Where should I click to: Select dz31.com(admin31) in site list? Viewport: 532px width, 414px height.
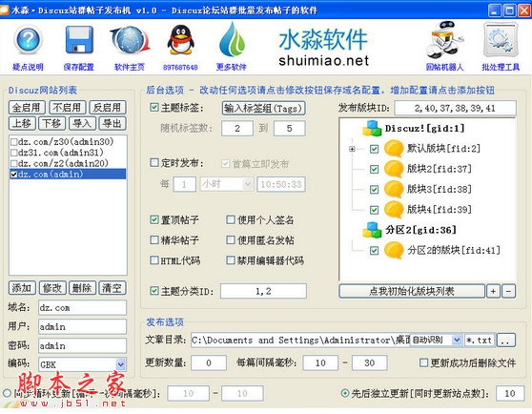68,153
